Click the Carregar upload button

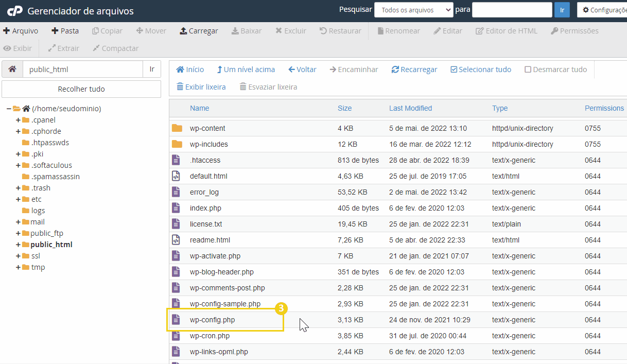click(199, 31)
